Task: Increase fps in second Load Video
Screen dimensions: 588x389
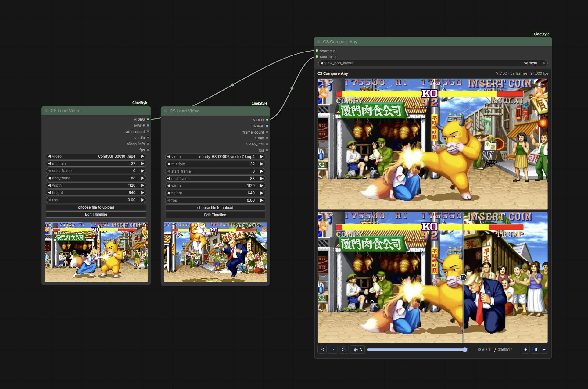Action: pos(262,200)
